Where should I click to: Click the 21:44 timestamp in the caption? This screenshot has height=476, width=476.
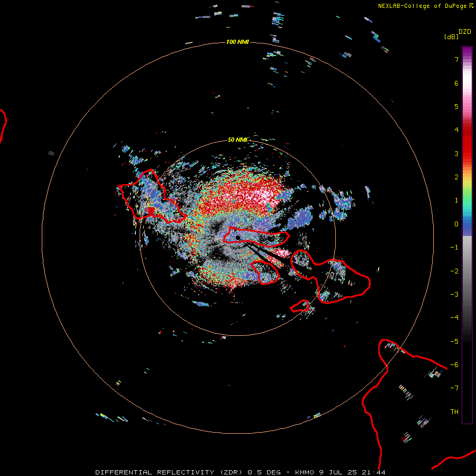pyautogui.click(x=375, y=472)
